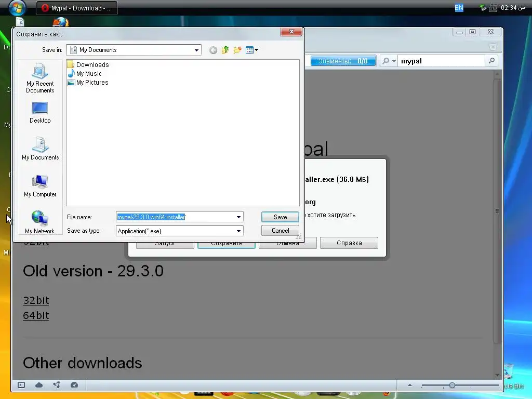Open My Computer from the places bar
The height and width of the screenshot is (399, 532).
tap(40, 186)
